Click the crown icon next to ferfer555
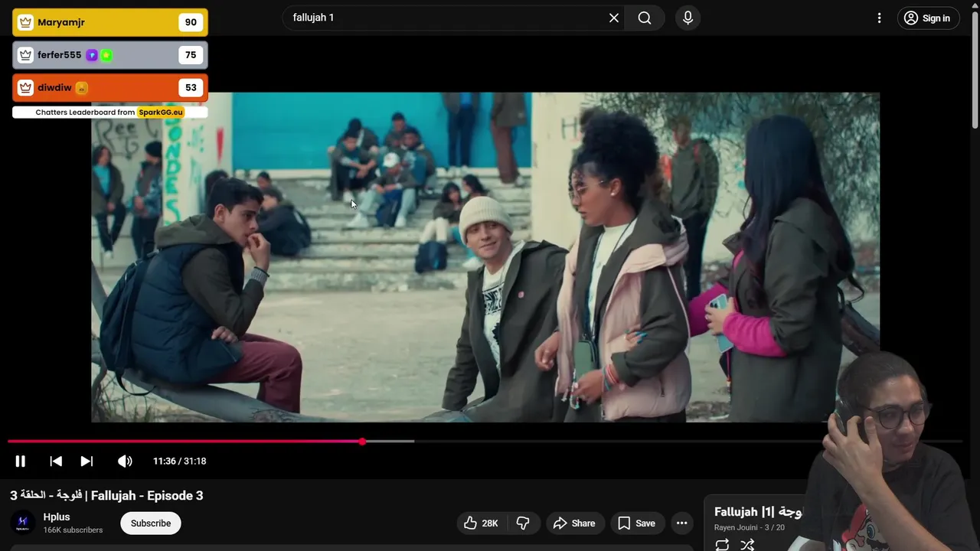980x551 pixels. tap(25, 55)
